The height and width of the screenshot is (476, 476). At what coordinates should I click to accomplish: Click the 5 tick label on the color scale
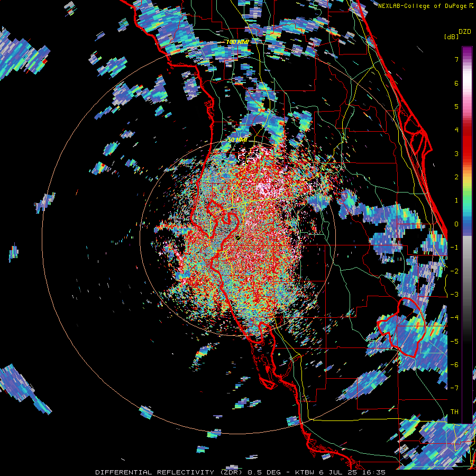[x=456, y=106]
